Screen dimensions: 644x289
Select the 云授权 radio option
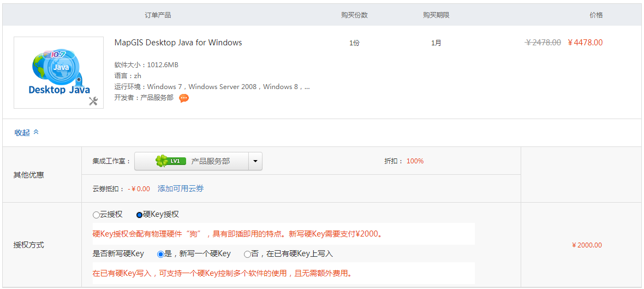click(96, 215)
